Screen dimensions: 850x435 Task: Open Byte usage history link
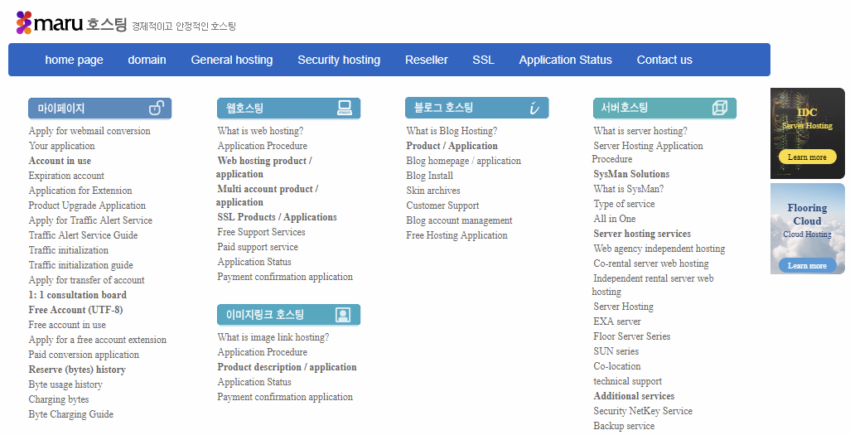[66, 384]
